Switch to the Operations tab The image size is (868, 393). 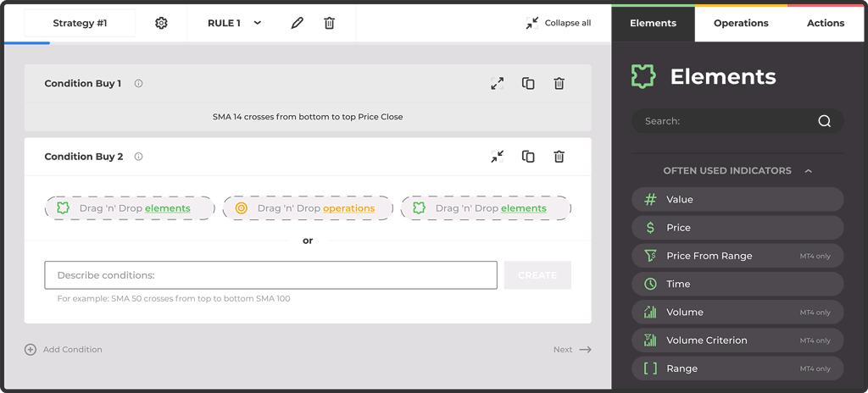[741, 24]
